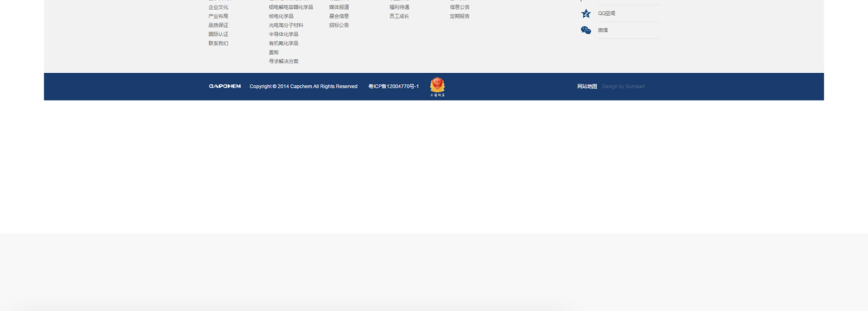Click the 定期报告 investor link

click(x=459, y=16)
